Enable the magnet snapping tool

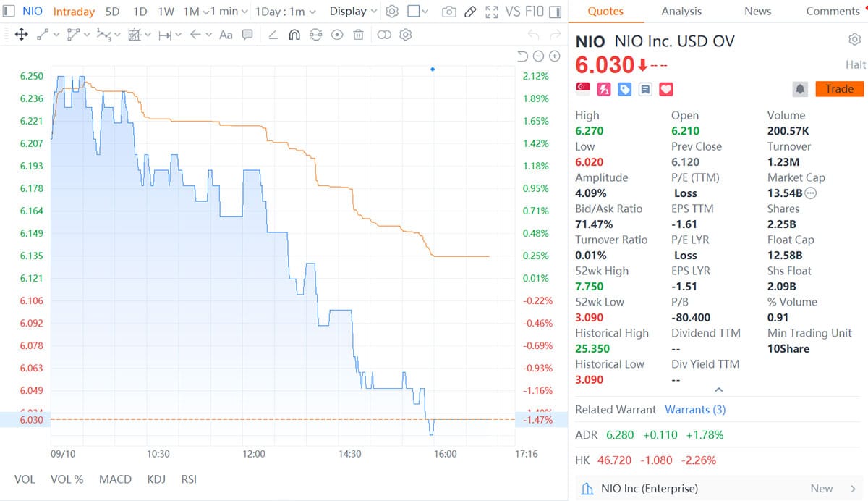294,34
